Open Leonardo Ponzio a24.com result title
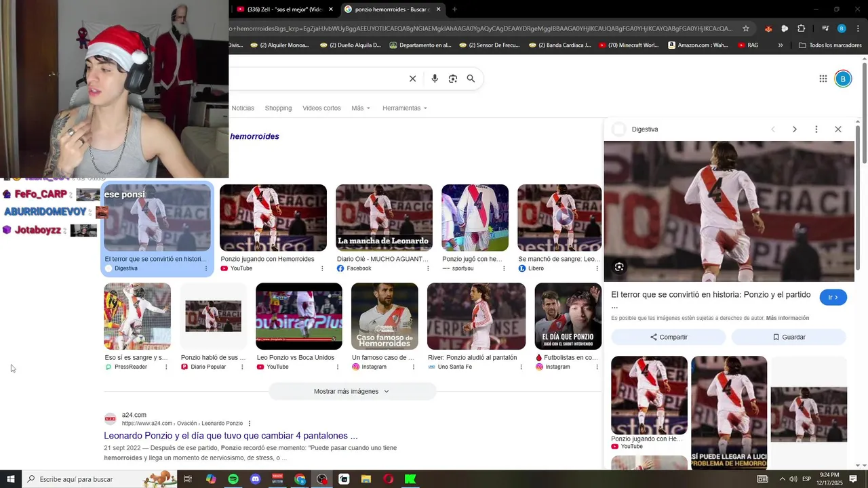 [231, 436]
